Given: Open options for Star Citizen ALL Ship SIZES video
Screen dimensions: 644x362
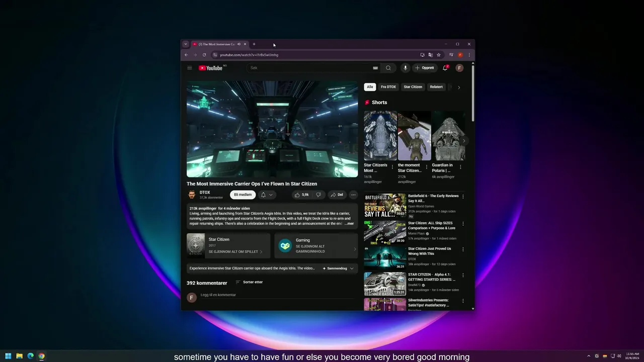Looking at the screenshot, I should (x=463, y=224).
